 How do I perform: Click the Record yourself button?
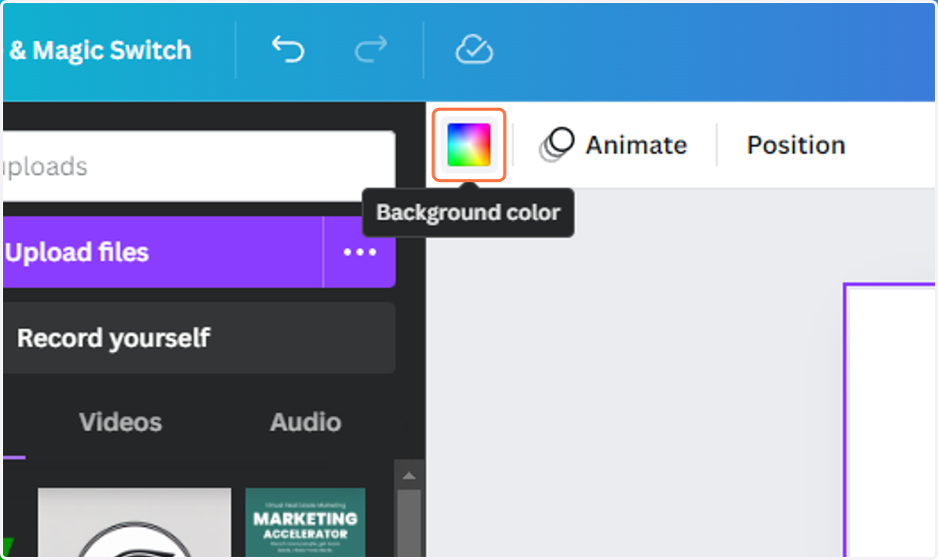click(198, 338)
